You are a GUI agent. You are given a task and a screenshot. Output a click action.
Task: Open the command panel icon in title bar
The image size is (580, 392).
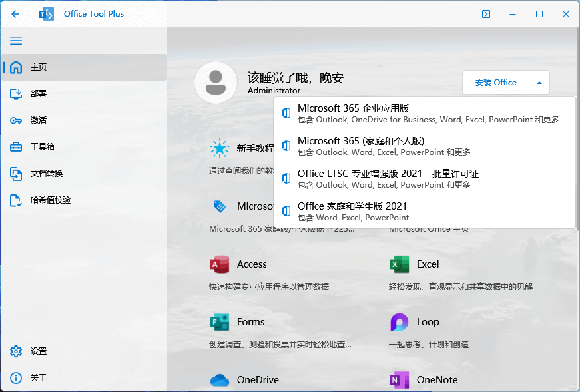coord(486,14)
